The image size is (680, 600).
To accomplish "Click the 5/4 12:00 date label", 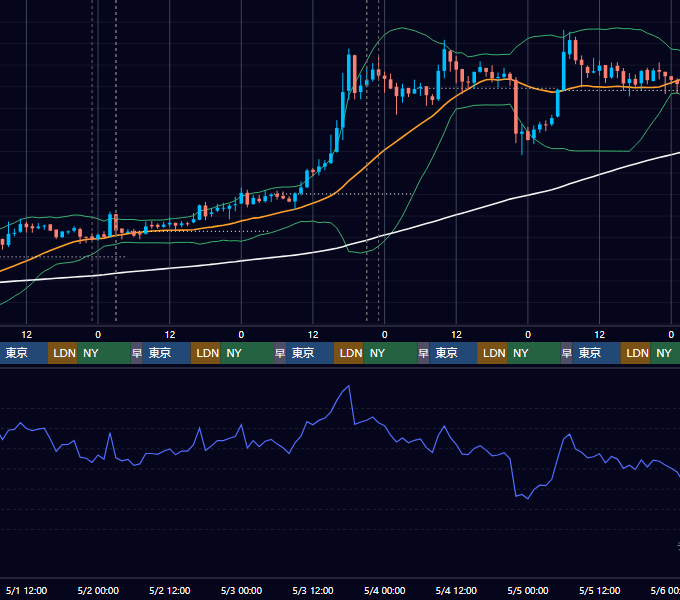I will coord(456,590).
